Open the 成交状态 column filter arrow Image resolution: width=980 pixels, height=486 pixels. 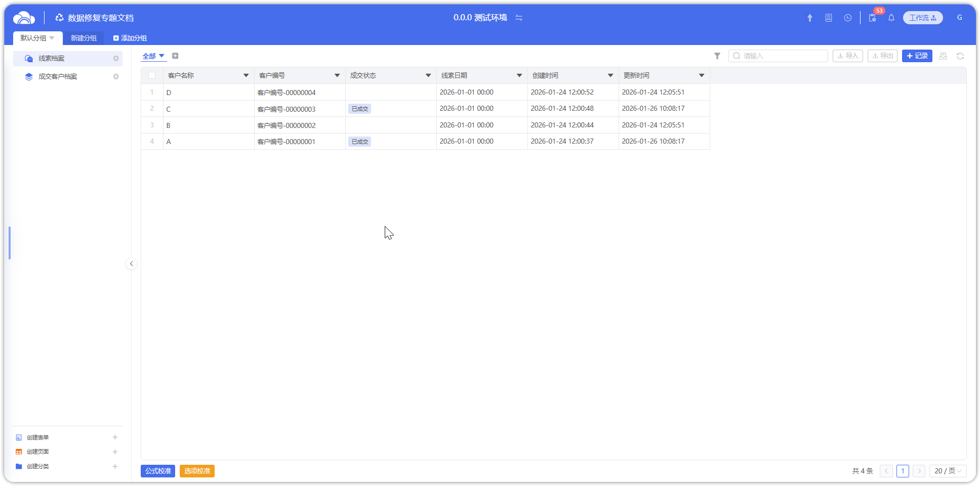428,75
